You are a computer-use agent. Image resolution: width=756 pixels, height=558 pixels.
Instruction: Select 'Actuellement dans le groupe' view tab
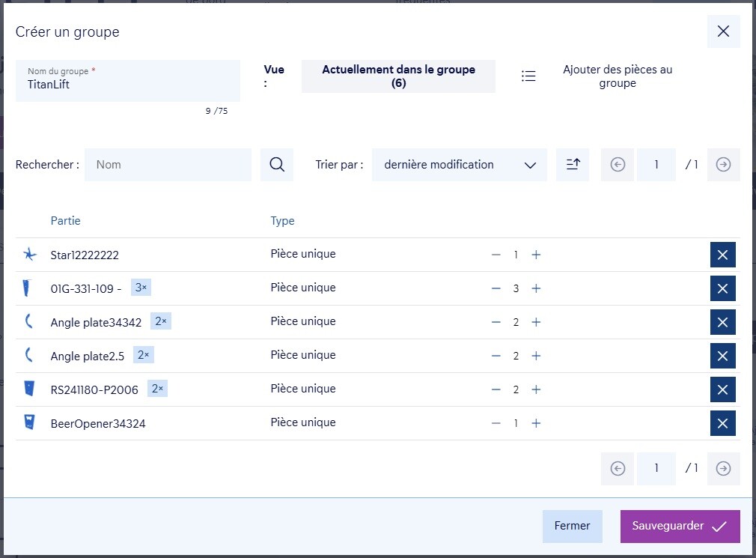pos(398,76)
